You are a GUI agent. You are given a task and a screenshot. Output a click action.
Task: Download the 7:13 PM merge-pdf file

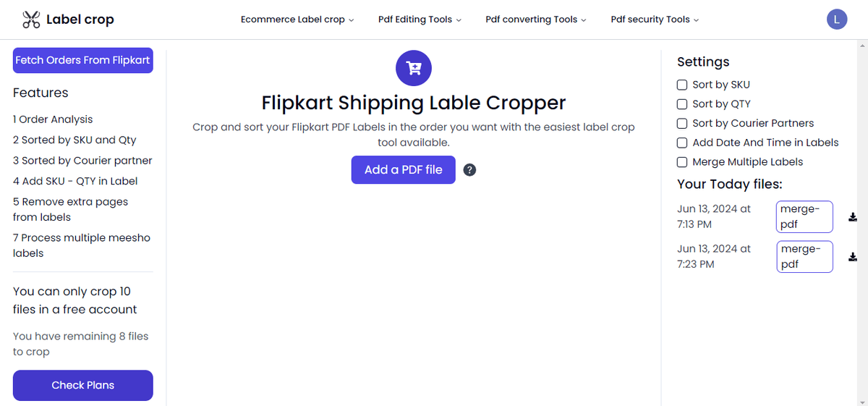[853, 217]
